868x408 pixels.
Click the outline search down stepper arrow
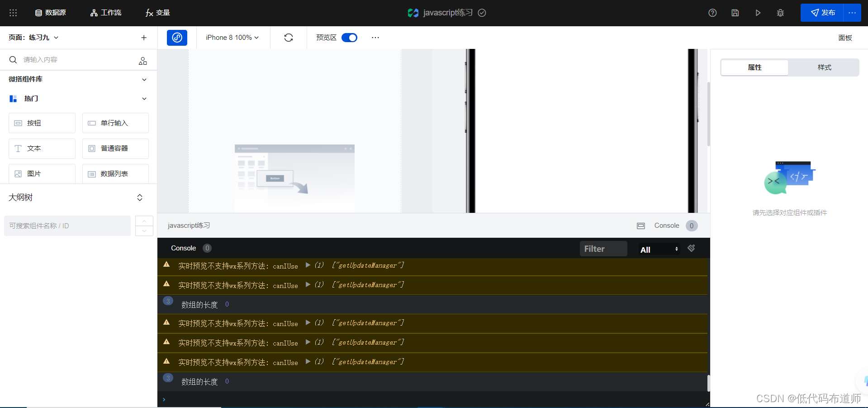pos(144,231)
